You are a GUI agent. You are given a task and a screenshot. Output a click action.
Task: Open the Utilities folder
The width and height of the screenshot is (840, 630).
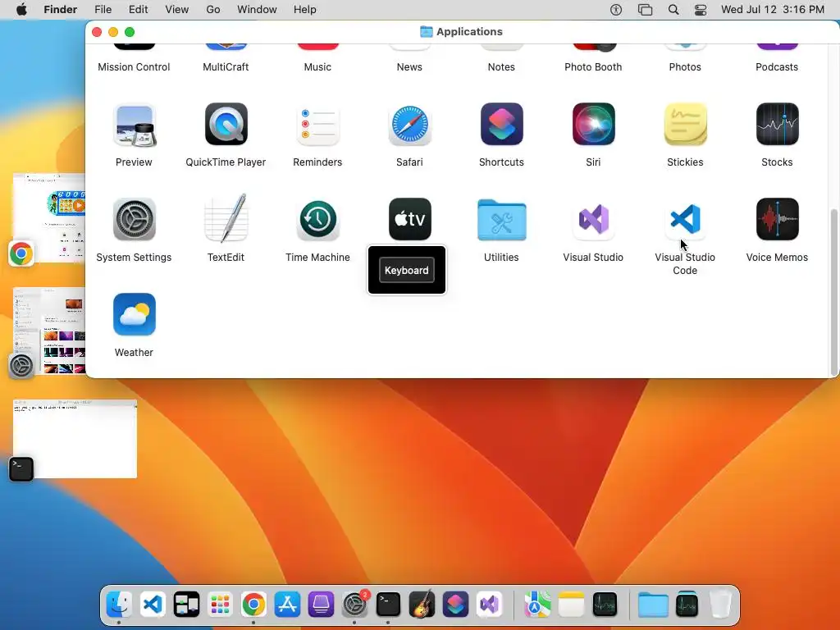point(501,220)
